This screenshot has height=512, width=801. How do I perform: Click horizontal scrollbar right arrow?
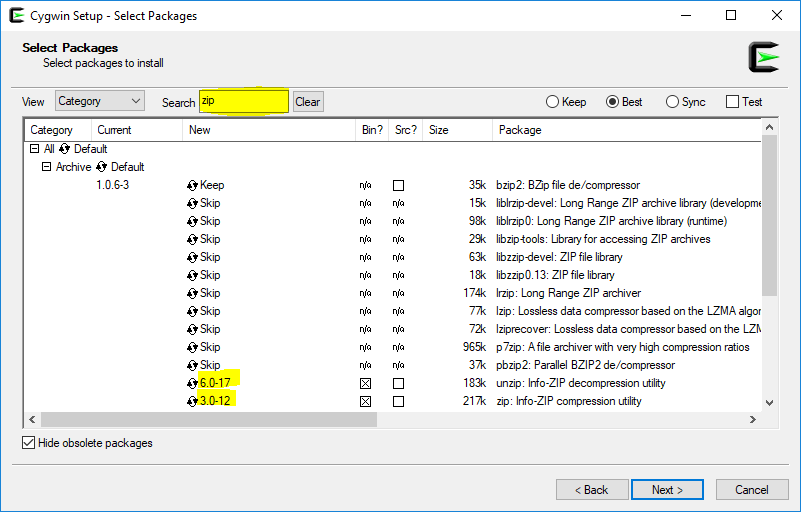pyautogui.click(x=752, y=420)
